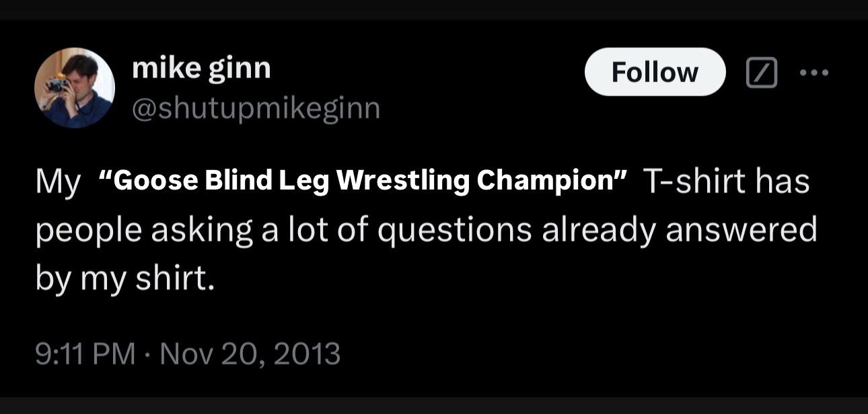Click the @shutupmikeginn handle

pyautogui.click(x=256, y=108)
